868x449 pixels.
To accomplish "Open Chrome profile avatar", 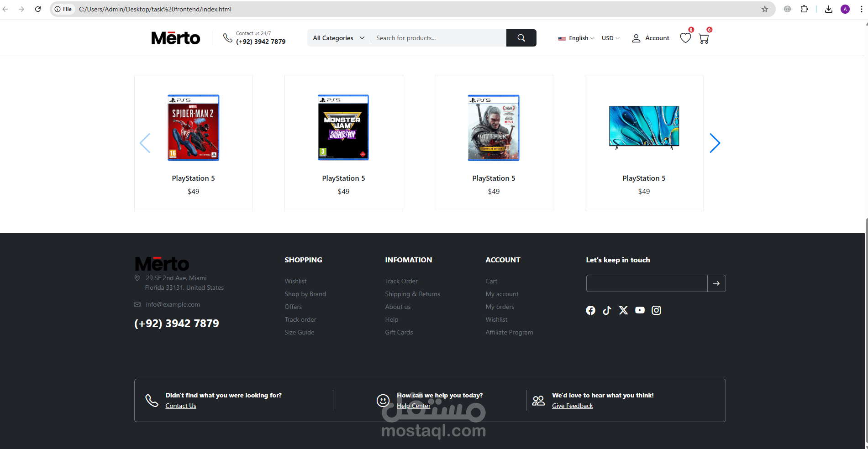I will (x=845, y=9).
